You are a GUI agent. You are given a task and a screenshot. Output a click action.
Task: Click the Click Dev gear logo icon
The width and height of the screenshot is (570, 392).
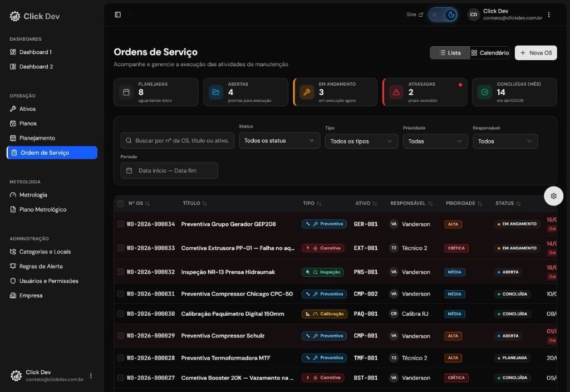15,16
